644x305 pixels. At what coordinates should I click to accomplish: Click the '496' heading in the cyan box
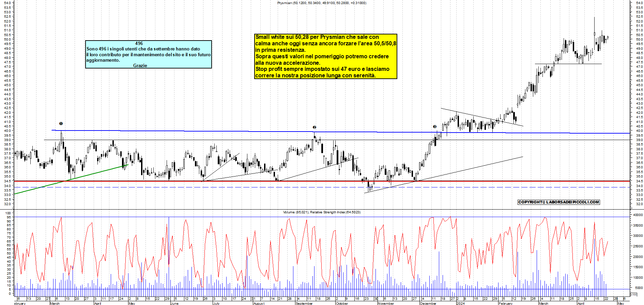click(x=139, y=43)
